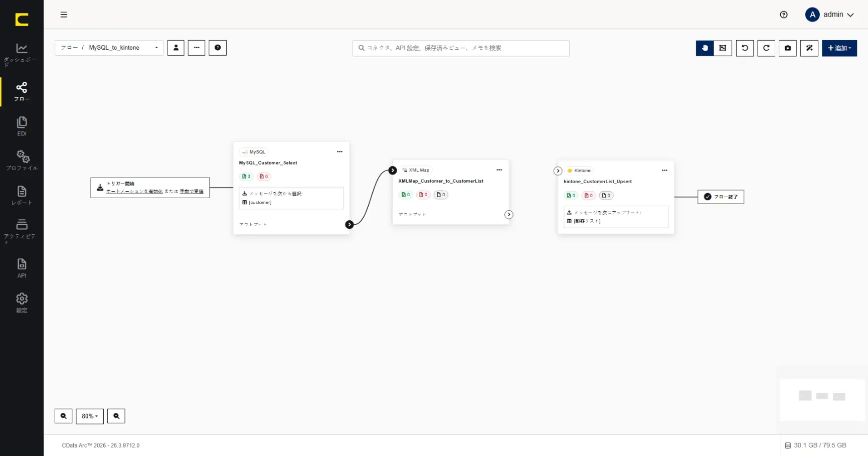The image size is (868, 456).
Task: Redo the flow change
Action: coord(766,48)
